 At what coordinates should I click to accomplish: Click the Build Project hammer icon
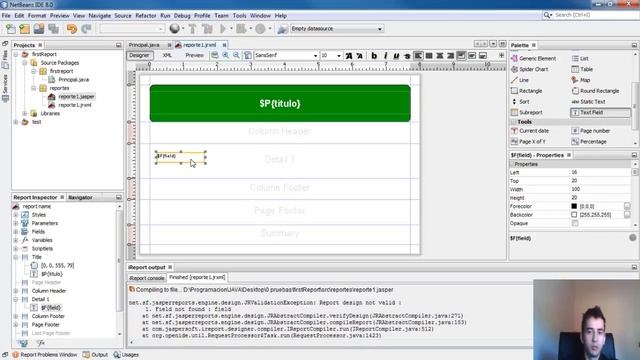tap(192, 29)
